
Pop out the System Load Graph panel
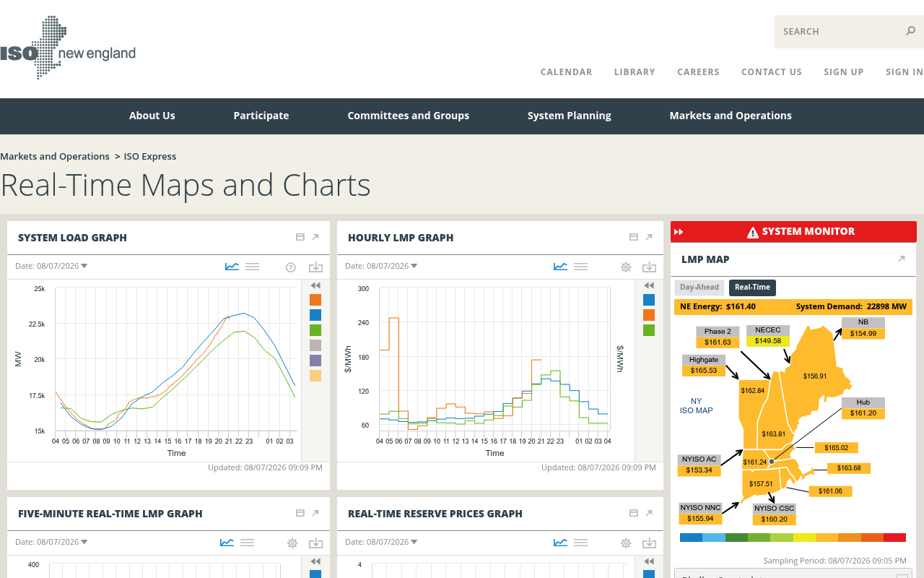click(315, 237)
